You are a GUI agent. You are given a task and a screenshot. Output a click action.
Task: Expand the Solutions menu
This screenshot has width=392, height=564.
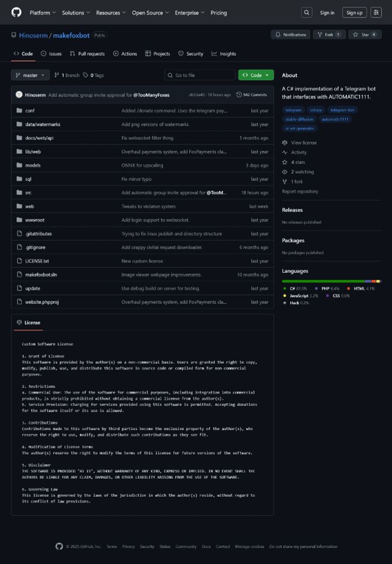pos(76,12)
